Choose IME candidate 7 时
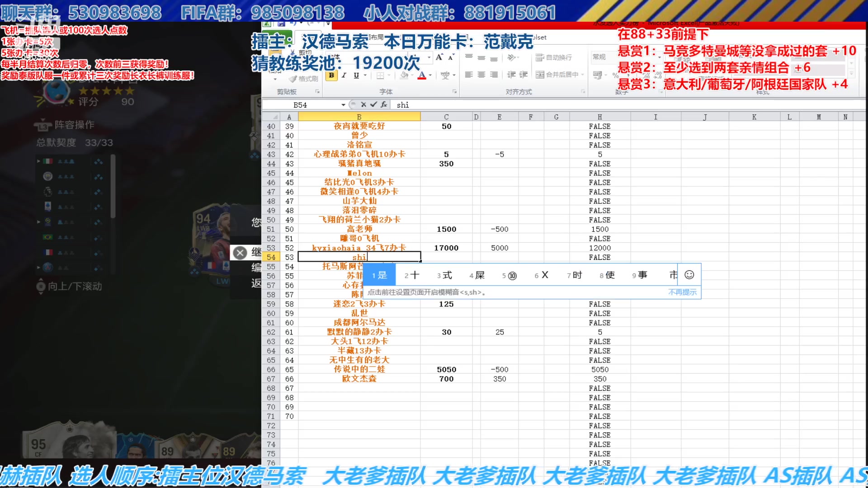This screenshot has width=868, height=488. tap(575, 275)
